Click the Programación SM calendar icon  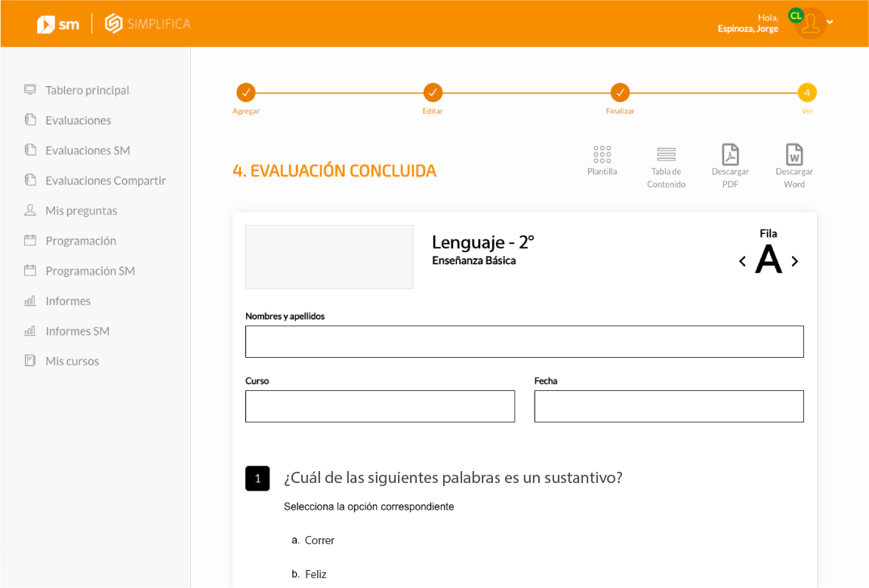pos(30,270)
